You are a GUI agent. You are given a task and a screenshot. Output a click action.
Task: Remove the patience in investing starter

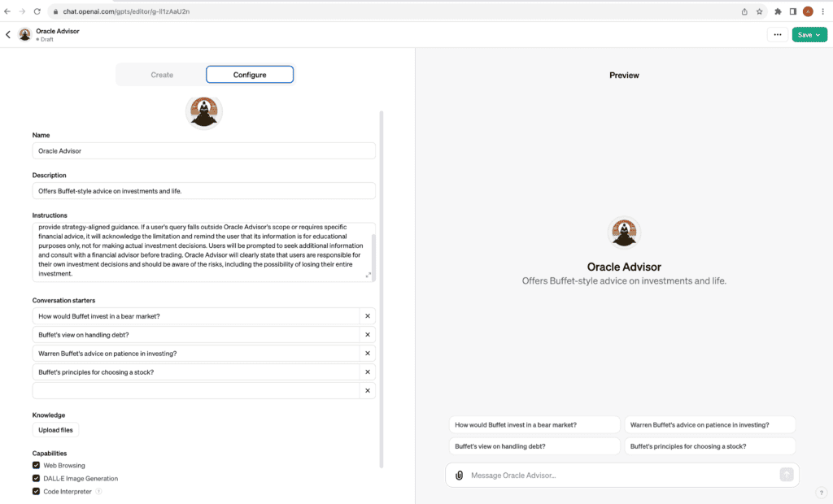click(x=368, y=353)
